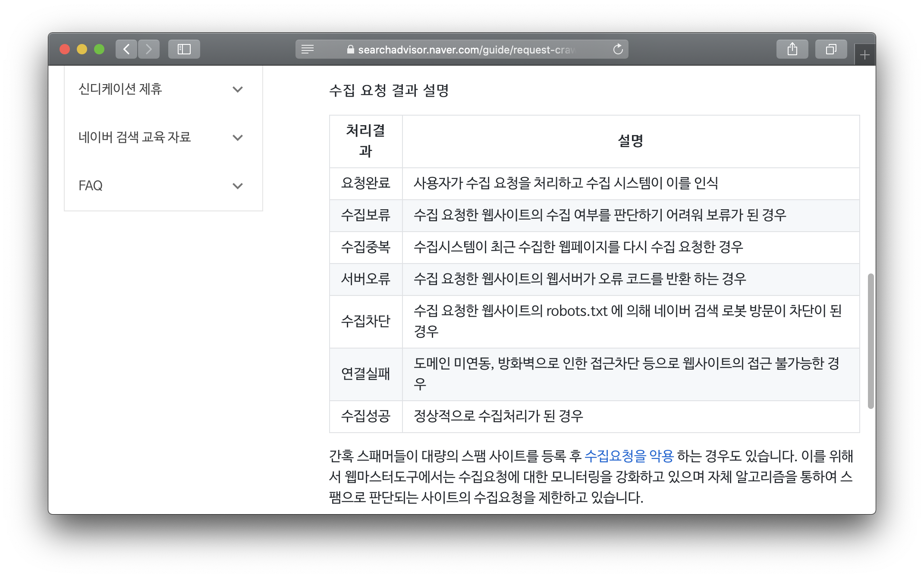Screen dimensions: 924x578
Task: Open the Share button in toolbar
Action: pos(792,49)
